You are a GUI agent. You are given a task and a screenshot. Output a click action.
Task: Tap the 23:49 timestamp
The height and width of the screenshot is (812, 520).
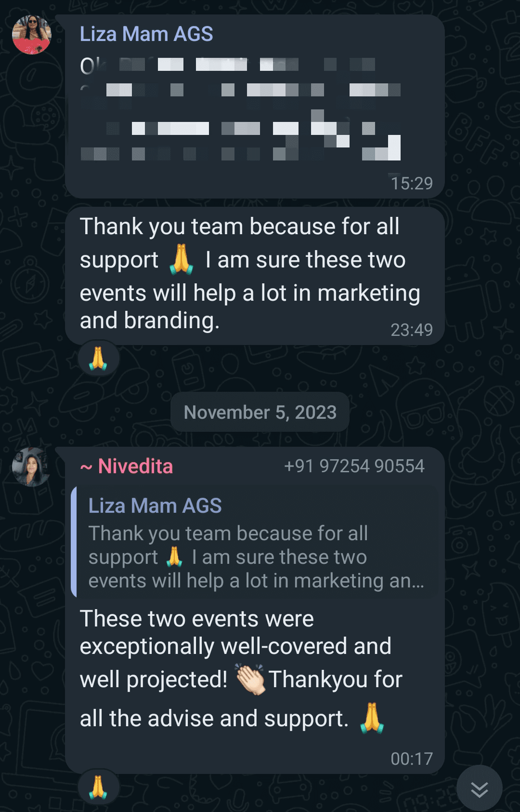tap(412, 330)
